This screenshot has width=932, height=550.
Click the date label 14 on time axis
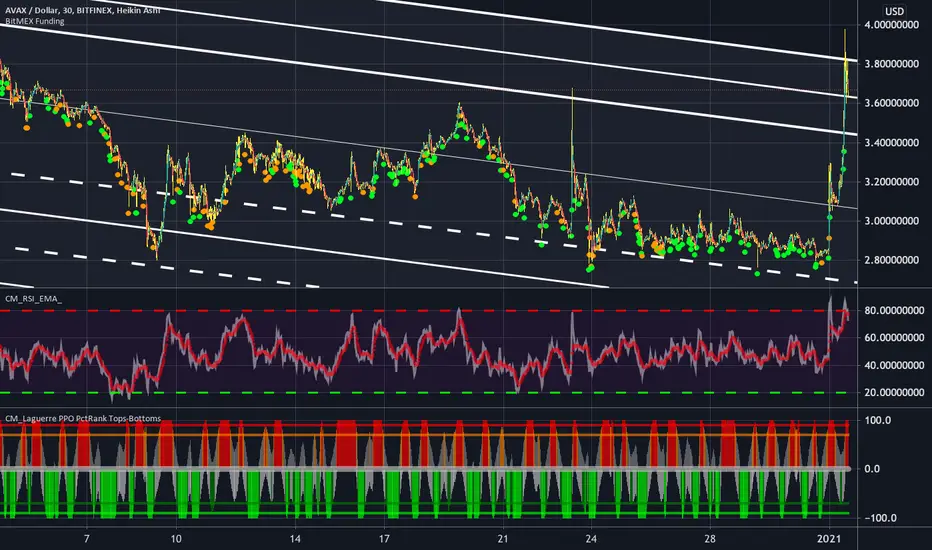[295, 539]
